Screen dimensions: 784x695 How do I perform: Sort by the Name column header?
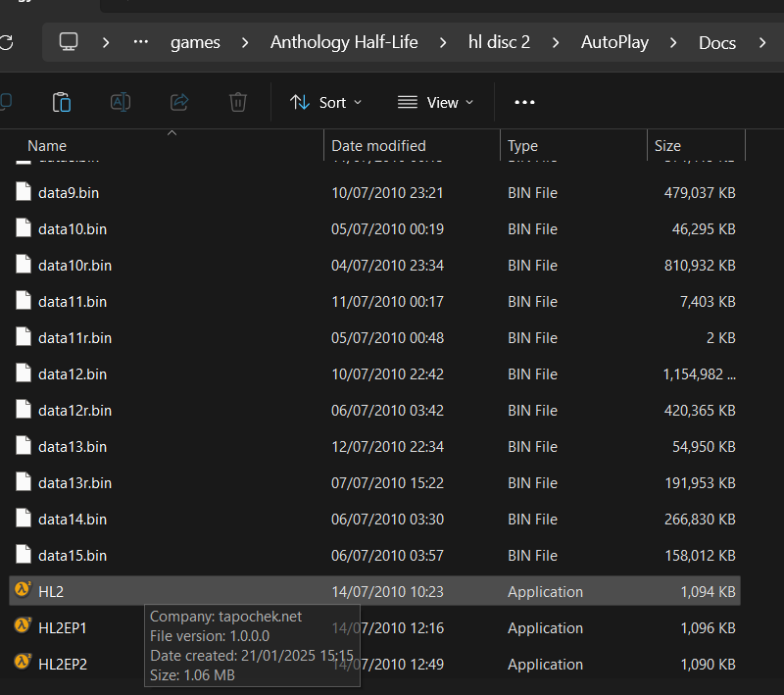(47, 145)
